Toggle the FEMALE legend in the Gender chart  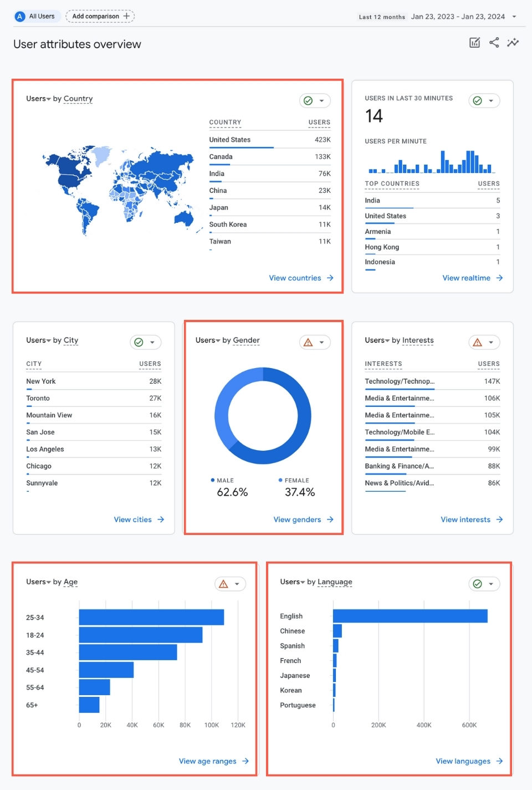296,480
